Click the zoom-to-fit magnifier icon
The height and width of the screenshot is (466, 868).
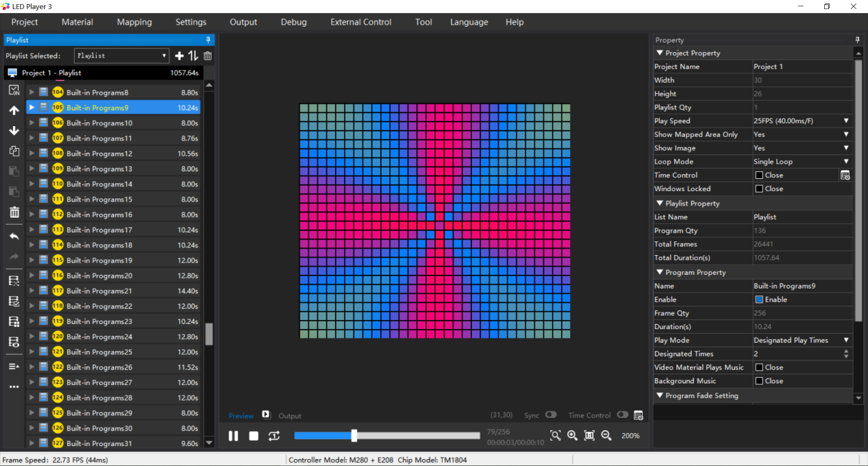point(556,435)
